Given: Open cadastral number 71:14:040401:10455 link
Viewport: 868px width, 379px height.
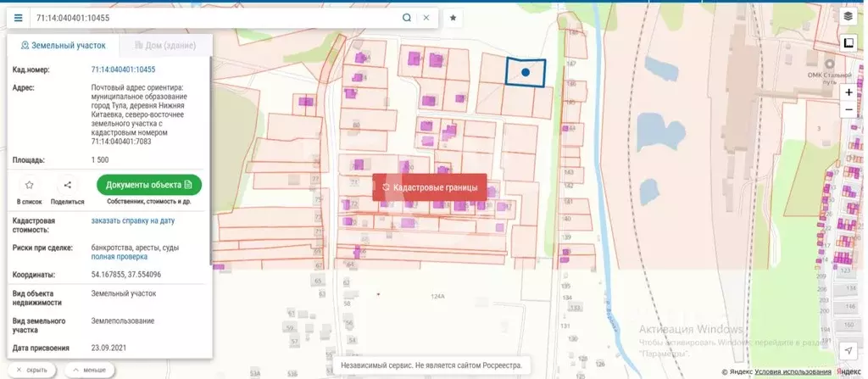Looking at the screenshot, I should [x=123, y=70].
